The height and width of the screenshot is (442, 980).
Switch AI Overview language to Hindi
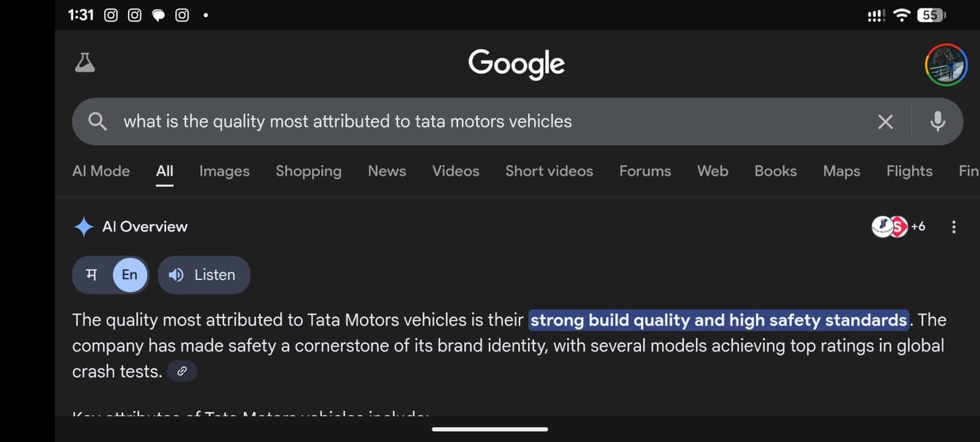pos(91,275)
